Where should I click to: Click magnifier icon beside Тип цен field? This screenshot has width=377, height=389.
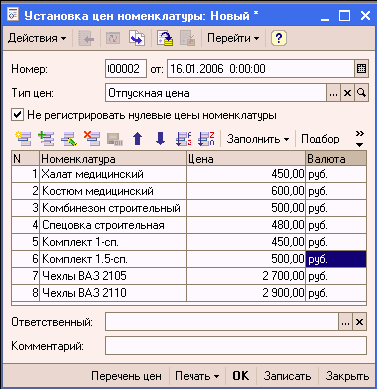coord(361,93)
